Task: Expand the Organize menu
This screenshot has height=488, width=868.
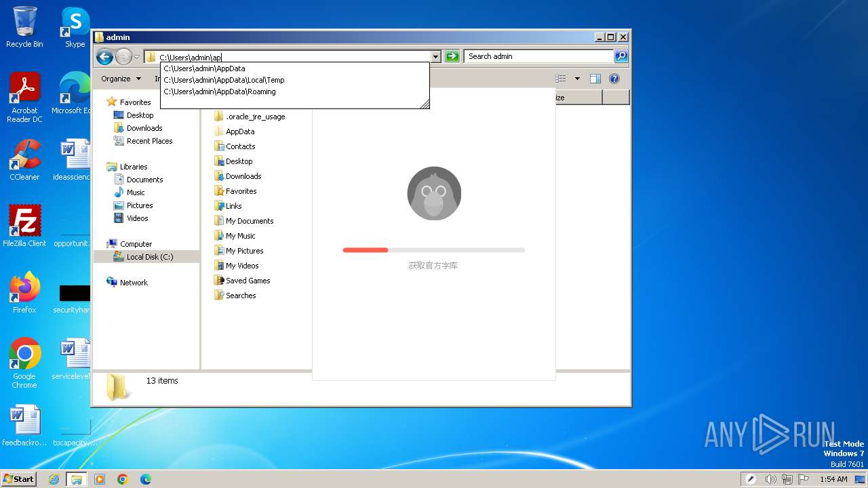Action: point(121,79)
